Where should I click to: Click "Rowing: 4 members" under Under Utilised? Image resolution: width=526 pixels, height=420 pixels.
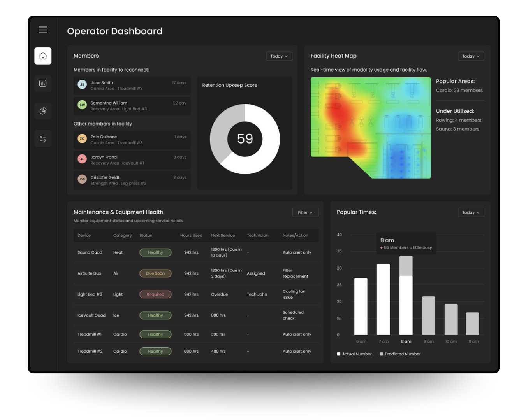[459, 120]
